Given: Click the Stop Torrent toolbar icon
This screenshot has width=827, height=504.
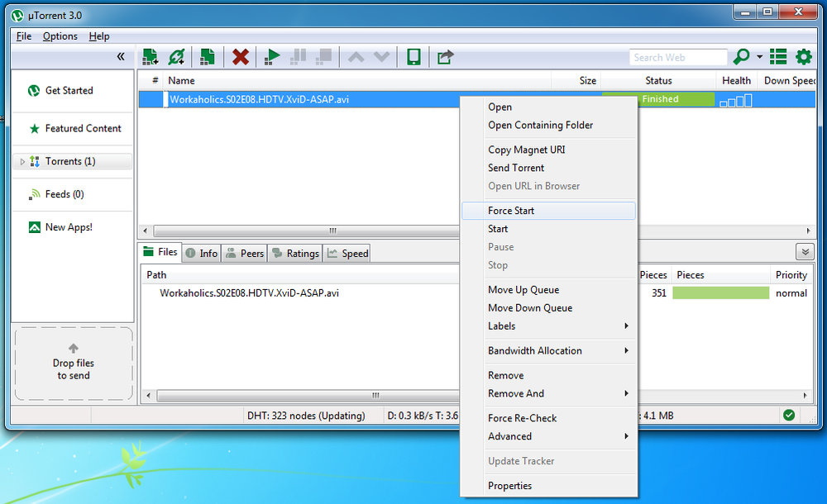Looking at the screenshot, I should [x=324, y=56].
